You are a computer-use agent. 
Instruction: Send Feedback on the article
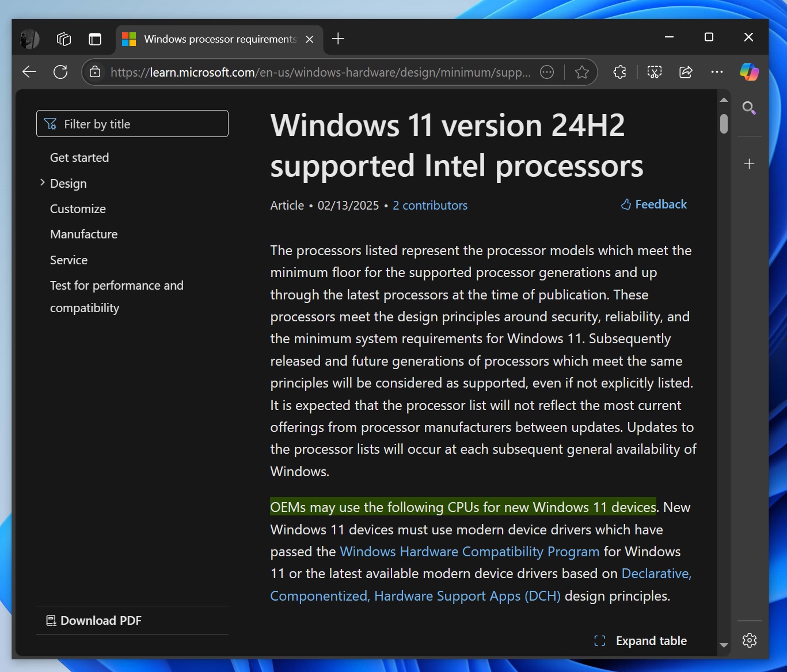[653, 204]
